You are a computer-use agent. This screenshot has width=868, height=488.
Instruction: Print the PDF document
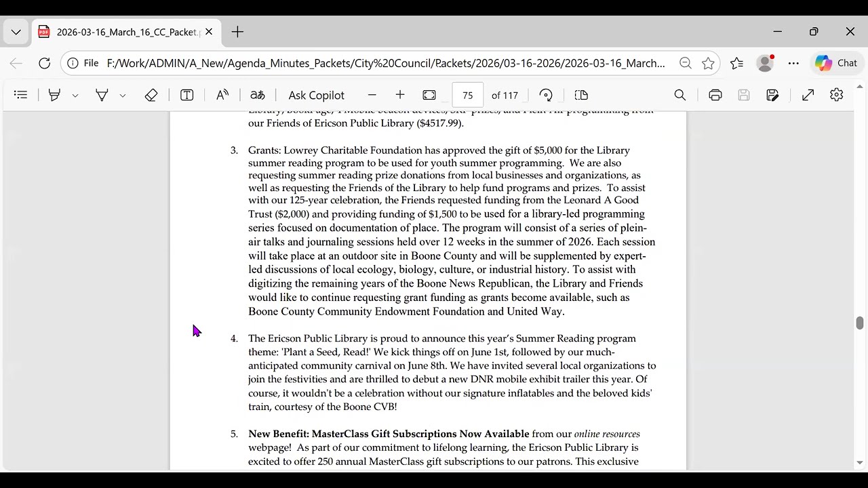[715, 96]
